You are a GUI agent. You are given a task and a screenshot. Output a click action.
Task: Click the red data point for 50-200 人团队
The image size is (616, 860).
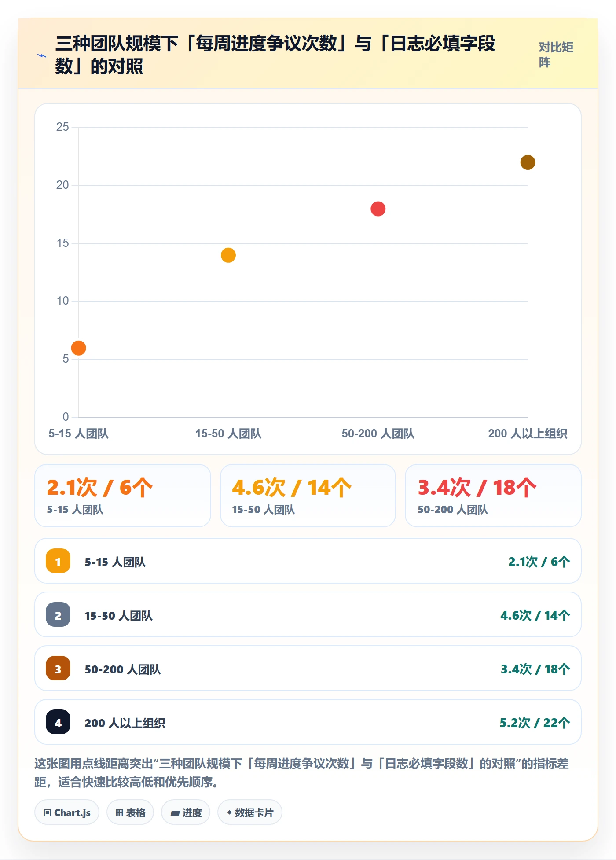pyautogui.click(x=378, y=209)
